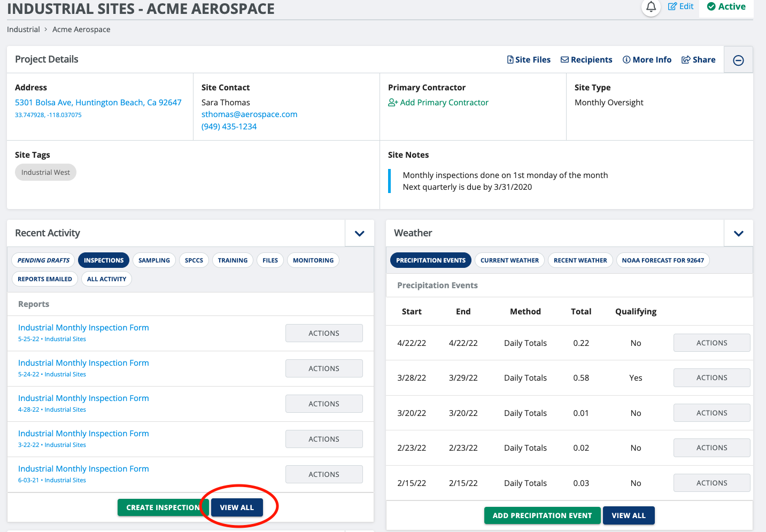Screen dimensions: 766x532
Task: Open Actions for the 3-22-22 inspection
Action: 324,439
